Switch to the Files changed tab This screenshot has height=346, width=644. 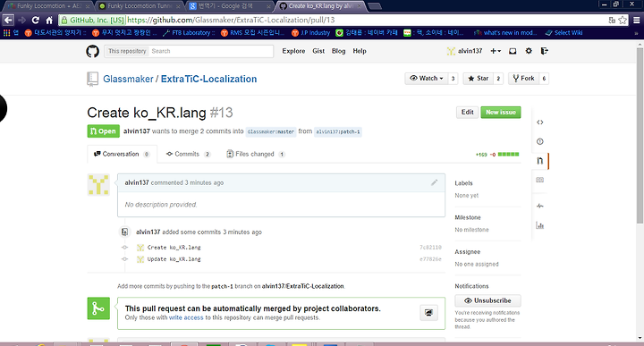point(256,155)
